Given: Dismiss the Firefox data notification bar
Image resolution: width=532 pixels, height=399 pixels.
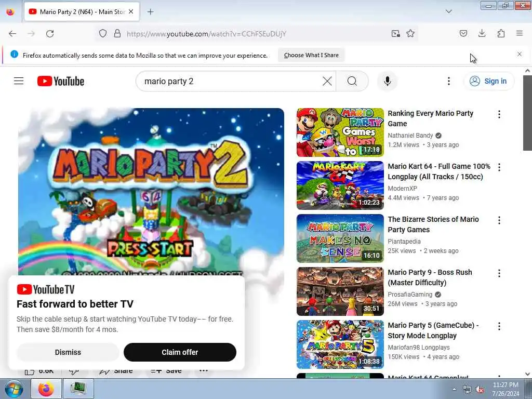Looking at the screenshot, I should coord(520,54).
